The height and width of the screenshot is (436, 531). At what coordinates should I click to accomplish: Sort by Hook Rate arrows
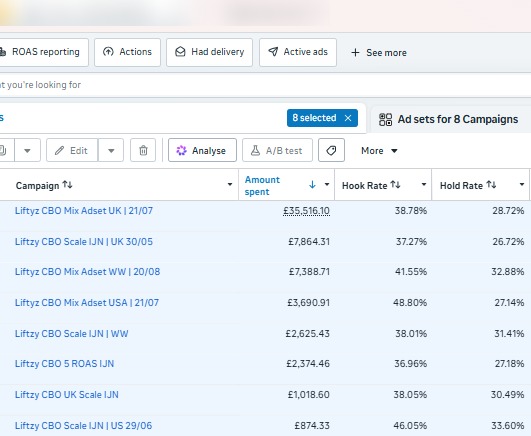pyautogui.click(x=395, y=185)
